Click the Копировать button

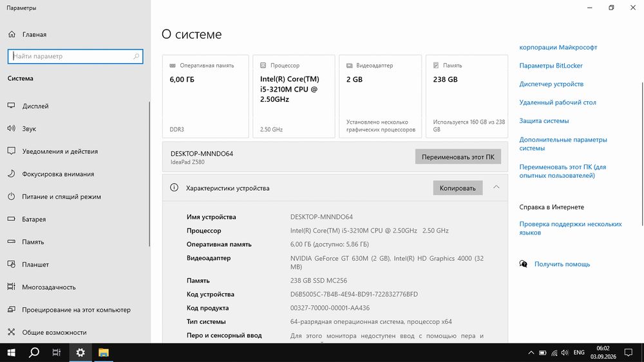457,188
